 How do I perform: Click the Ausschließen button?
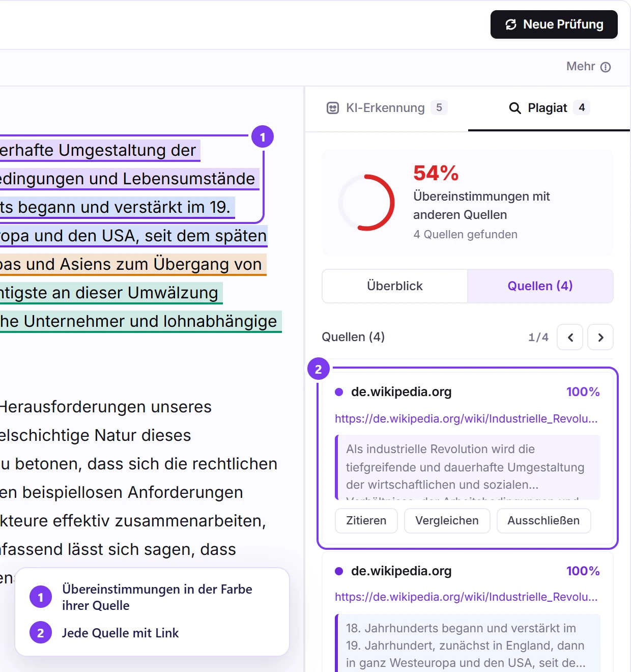pos(543,521)
